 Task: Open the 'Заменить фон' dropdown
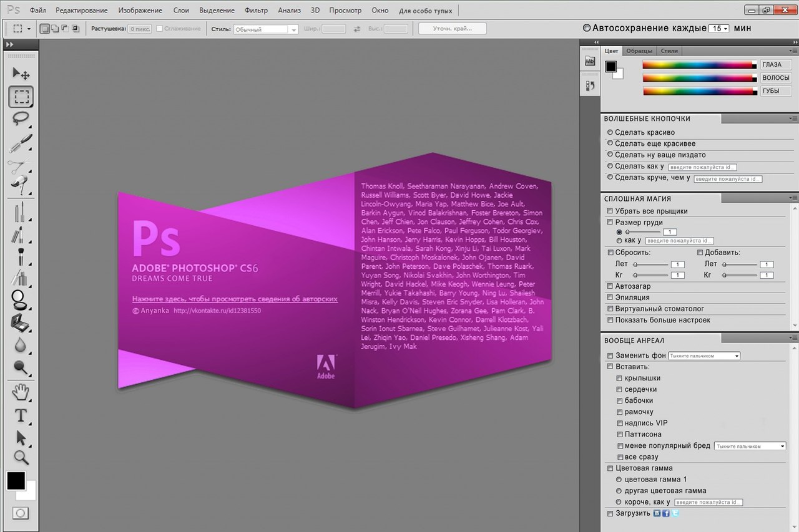[704, 356]
